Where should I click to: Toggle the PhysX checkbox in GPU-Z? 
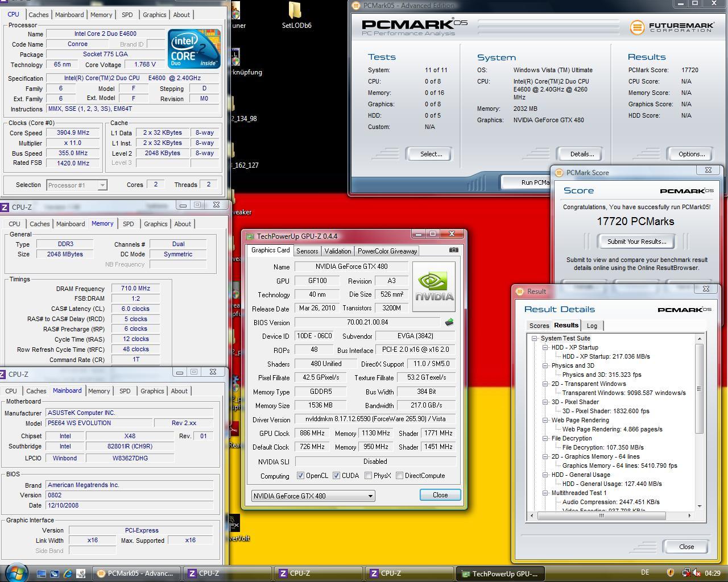[x=368, y=476]
